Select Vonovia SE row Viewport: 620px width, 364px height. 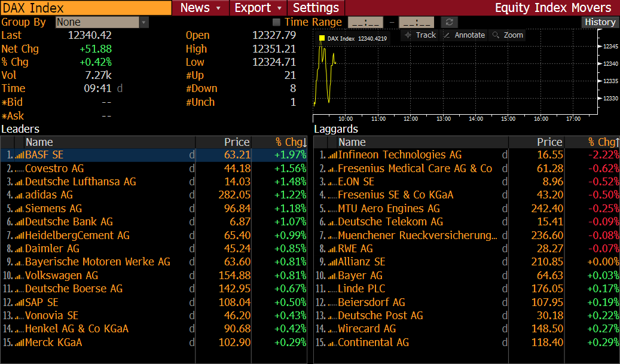154,316
